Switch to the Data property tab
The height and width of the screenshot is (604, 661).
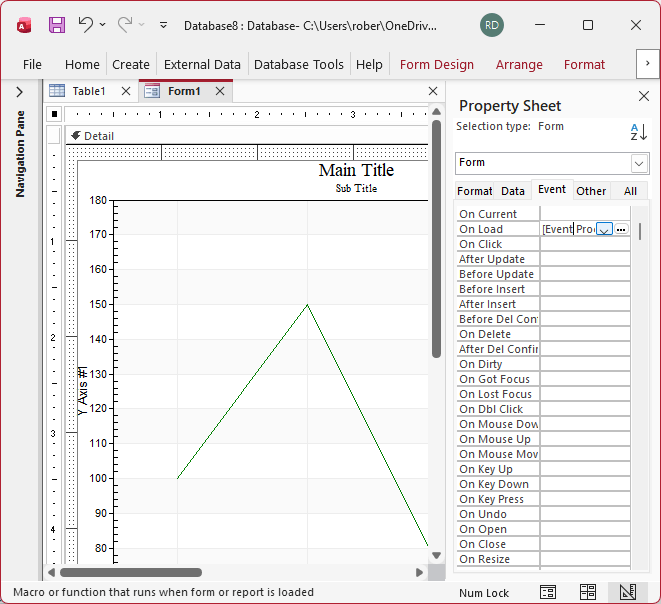[x=513, y=191]
